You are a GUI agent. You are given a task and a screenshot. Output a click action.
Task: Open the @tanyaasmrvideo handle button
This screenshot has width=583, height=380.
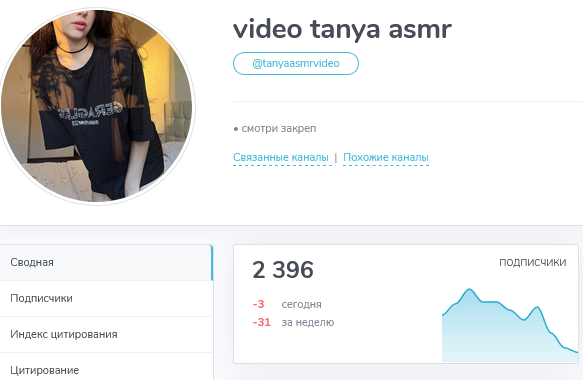[x=296, y=63]
